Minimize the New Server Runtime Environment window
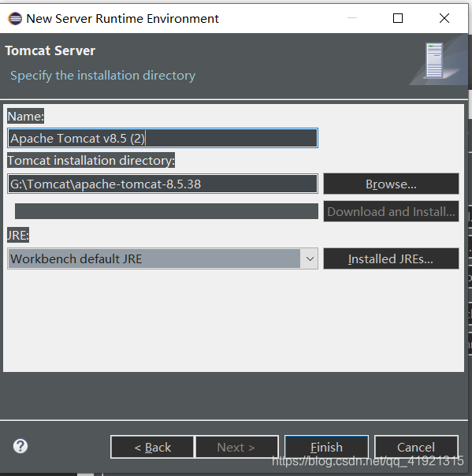 pyautogui.click(x=352, y=18)
